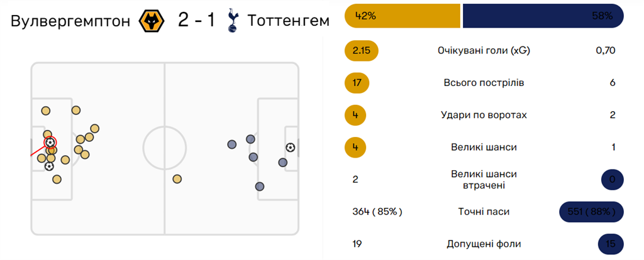This screenshot has height=260, width=644.
Task: Select the lowest blue Tottenham shot dot
Action: pyautogui.click(x=259, y=187)
